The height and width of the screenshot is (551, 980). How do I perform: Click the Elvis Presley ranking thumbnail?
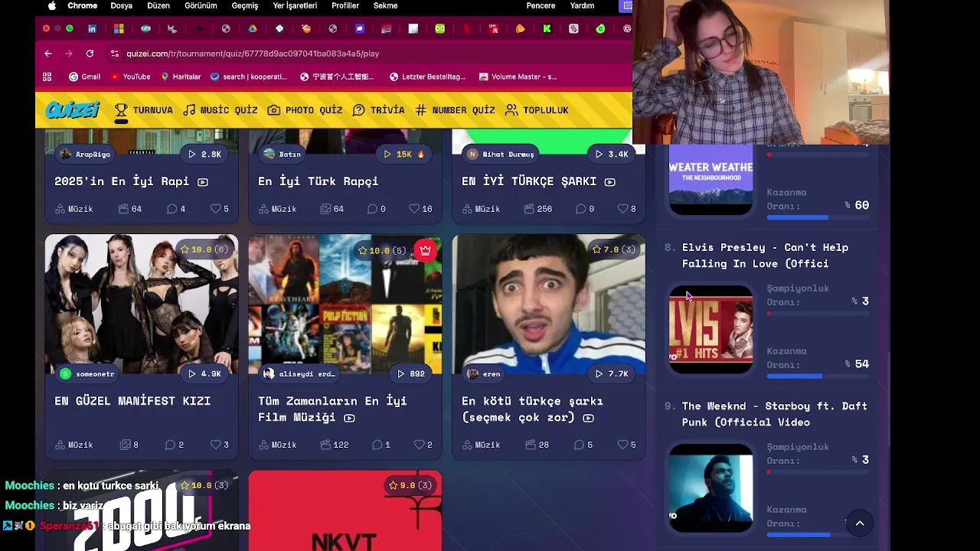(711, 329)
